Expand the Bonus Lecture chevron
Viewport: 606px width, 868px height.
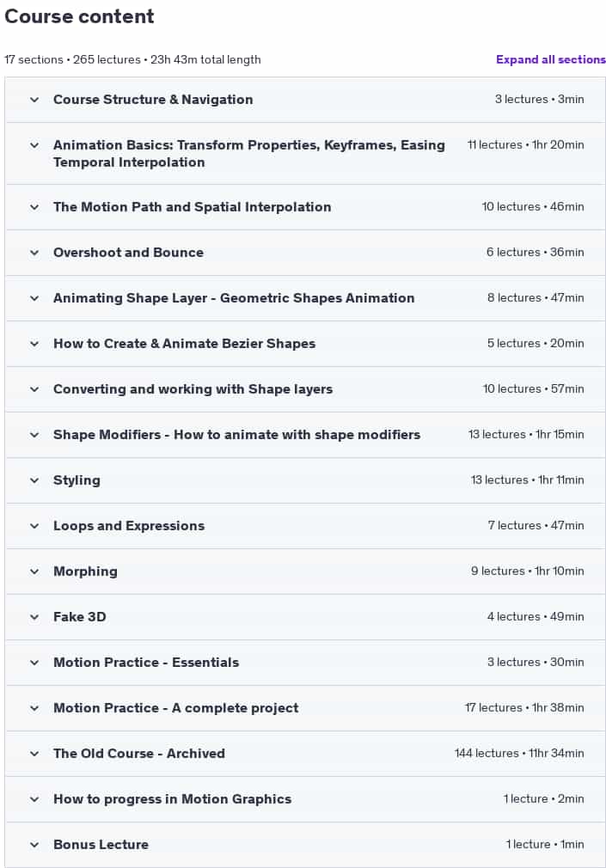[x=34, y=845]
